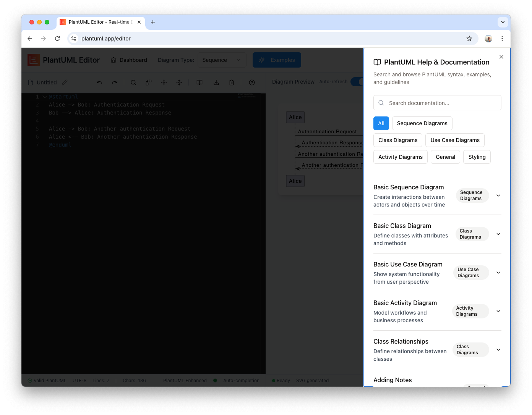
Task: Collapse code fold arrow on line 1
Action: [45, 97]
